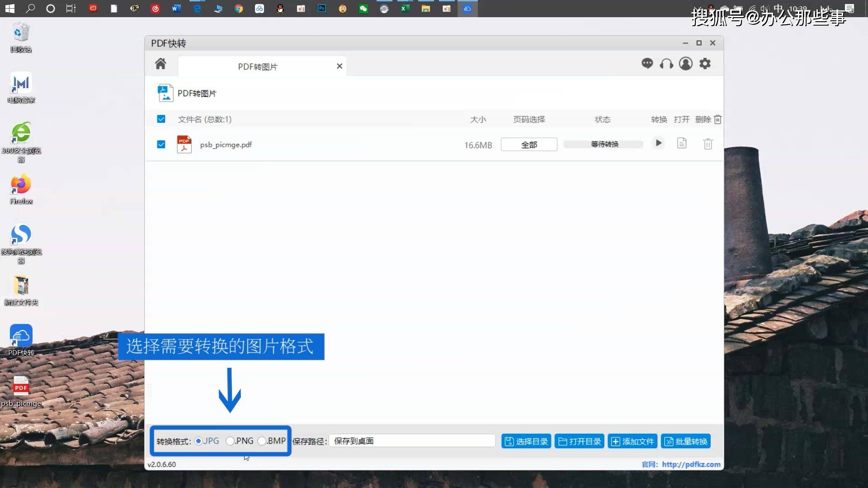Click the 批量转换 batch convert button

[685, 441]
